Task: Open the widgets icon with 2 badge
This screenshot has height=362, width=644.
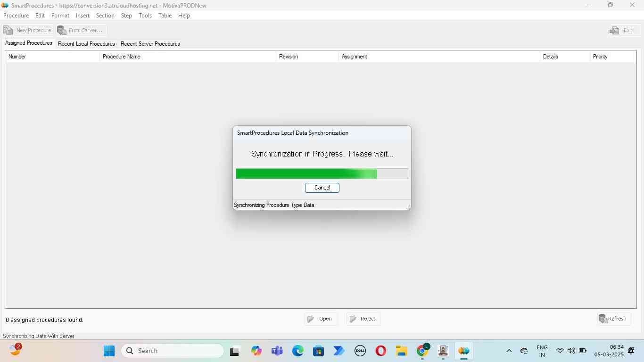Action: coord(16,350)
